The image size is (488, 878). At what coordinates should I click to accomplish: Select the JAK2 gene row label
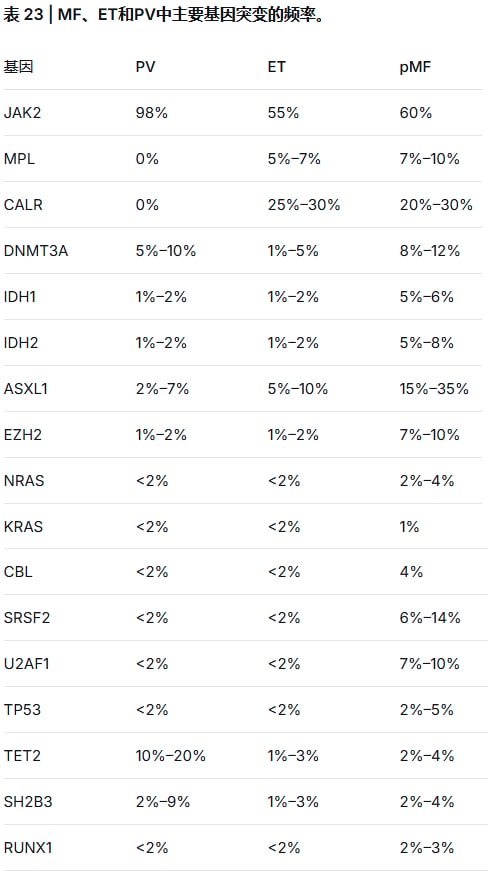click(x=22, y=113)
